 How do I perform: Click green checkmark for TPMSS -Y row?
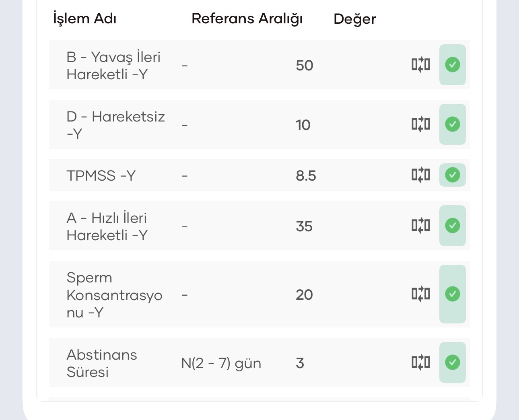coord(453,175)
